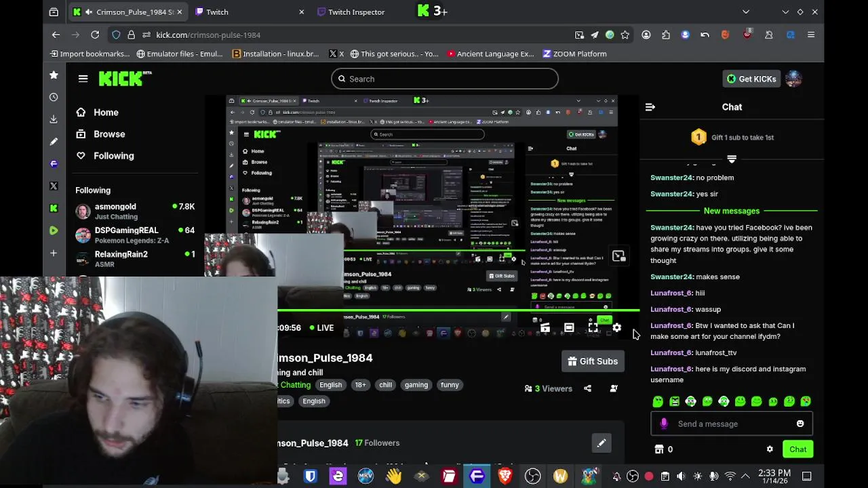Share the stream

(587, 388)
